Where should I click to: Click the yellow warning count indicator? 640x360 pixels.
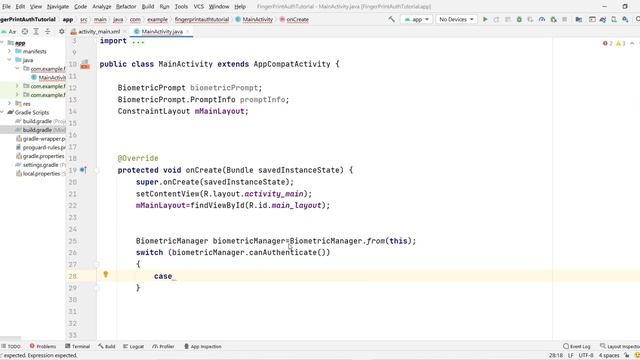click(620, 43)
